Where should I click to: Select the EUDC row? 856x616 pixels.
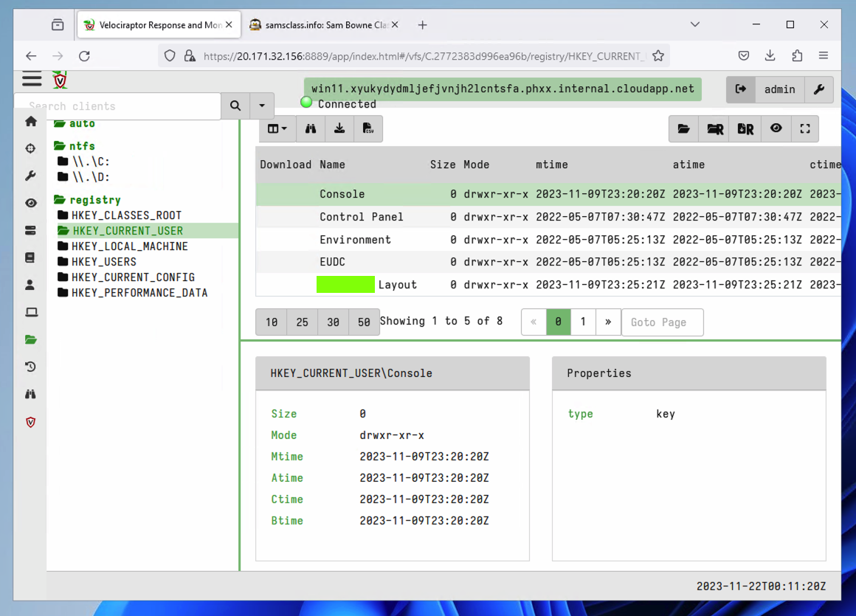coord(548,262)
